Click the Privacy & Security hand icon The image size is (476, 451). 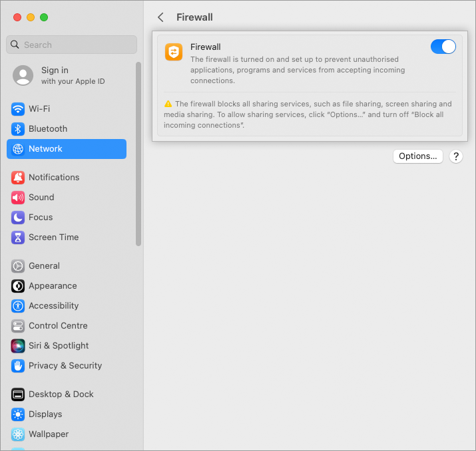pyautogui.click(x=18, y=365)
